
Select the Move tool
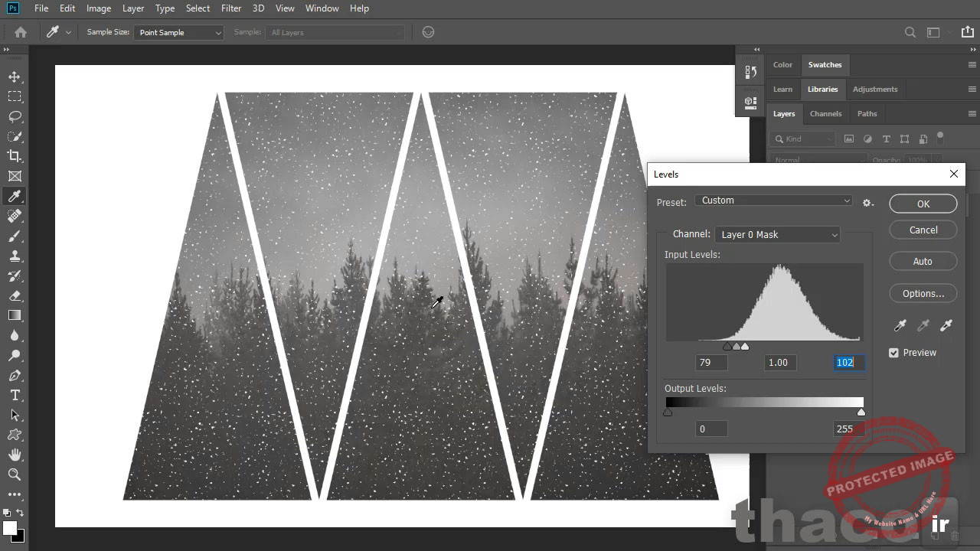[15, 77]
